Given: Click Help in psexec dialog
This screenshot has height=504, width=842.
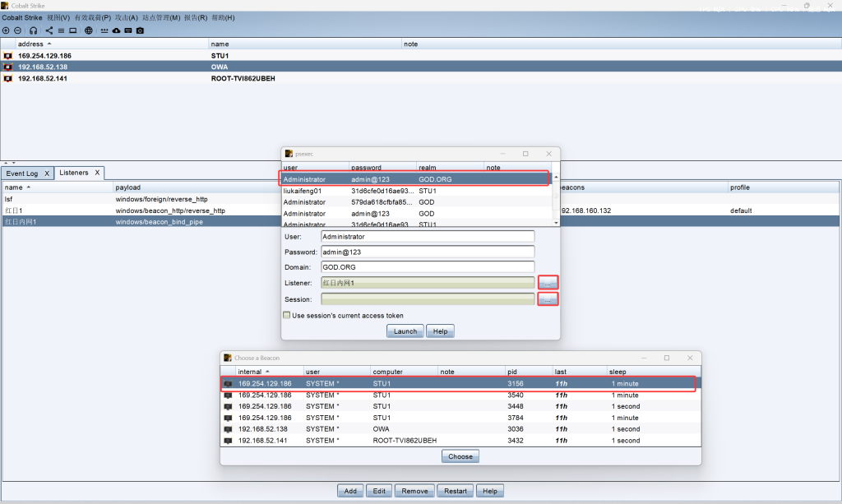Looking at the screenshot, I should (x=441, y=331).
